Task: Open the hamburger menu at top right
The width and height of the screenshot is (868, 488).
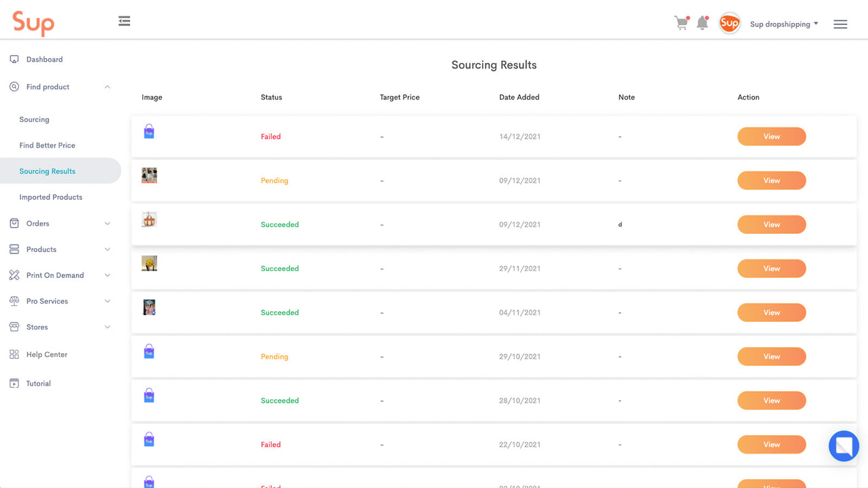Action: (x=840, y=24)
